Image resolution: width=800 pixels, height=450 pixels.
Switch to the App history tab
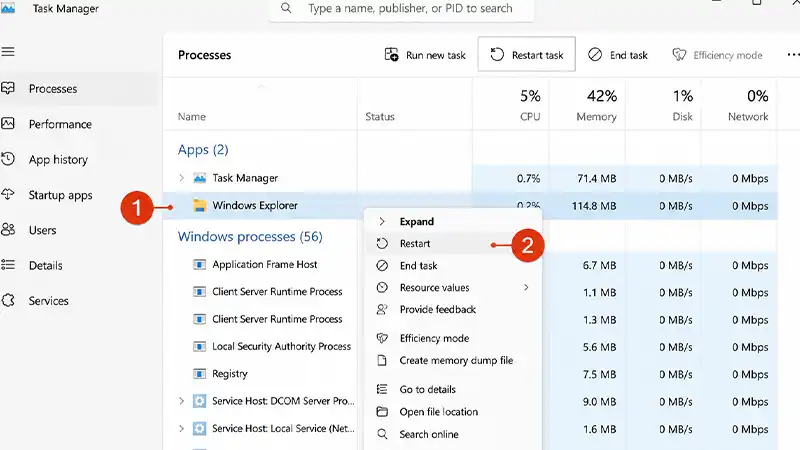pos(58,160)
